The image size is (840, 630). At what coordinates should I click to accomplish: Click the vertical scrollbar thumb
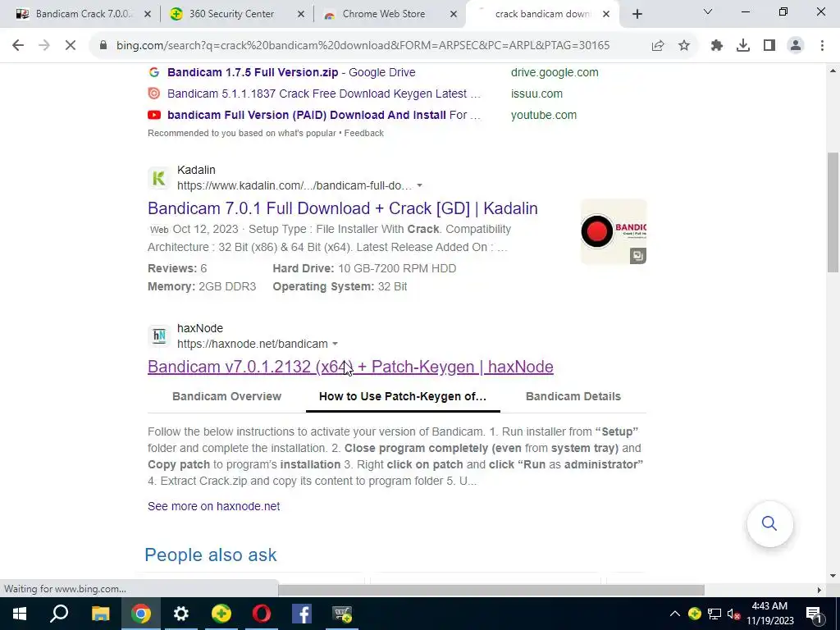coord(833,212)
